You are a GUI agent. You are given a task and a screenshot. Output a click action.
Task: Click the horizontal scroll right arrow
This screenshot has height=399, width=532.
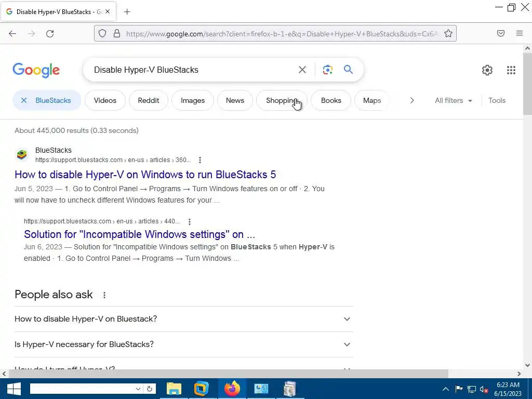[519, 374]
